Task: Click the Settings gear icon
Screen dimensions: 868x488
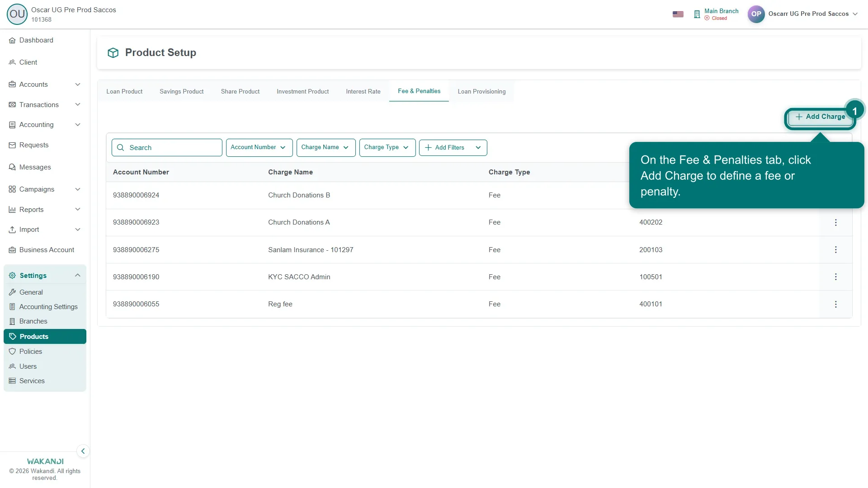Action: [12, 276]
